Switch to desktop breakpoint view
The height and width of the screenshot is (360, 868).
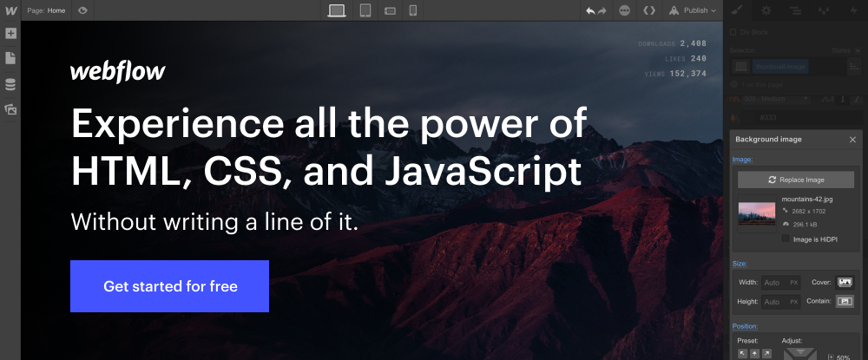(x=337, y=10)
